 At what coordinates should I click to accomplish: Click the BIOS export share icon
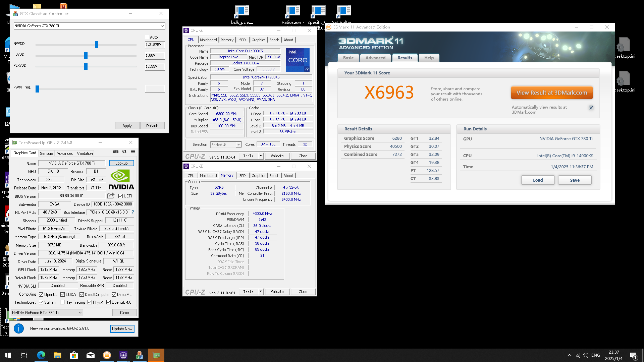coord(111,196)
